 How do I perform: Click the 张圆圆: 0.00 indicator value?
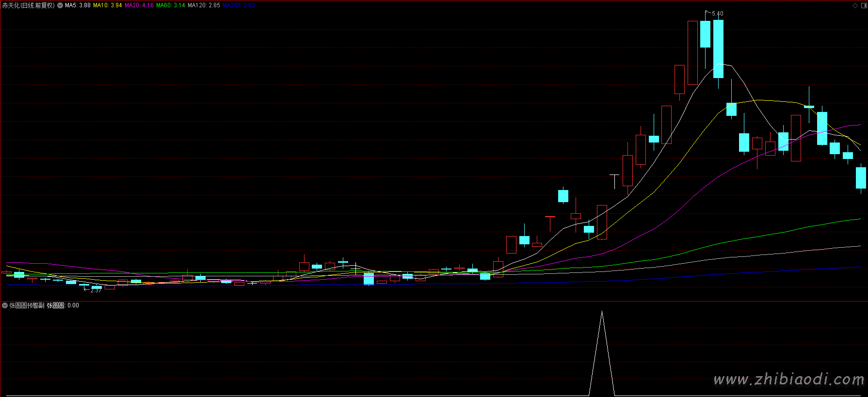click(x=63, y=305)
